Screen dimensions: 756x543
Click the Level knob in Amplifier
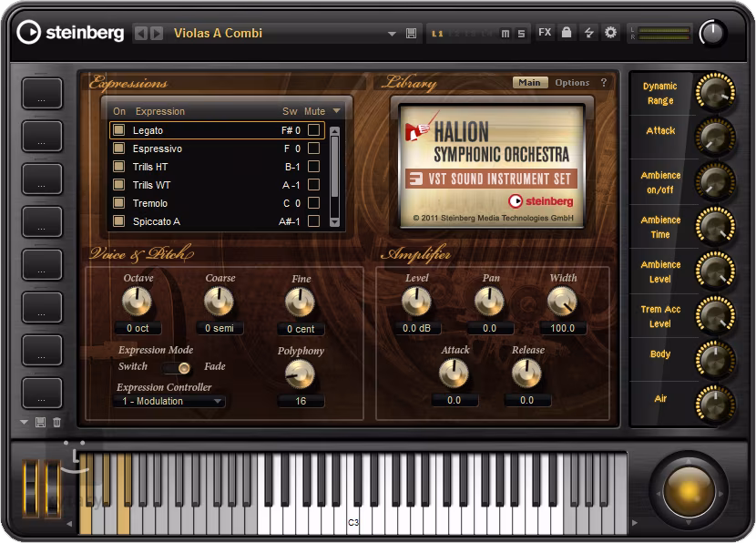click(x=416, y=301)
